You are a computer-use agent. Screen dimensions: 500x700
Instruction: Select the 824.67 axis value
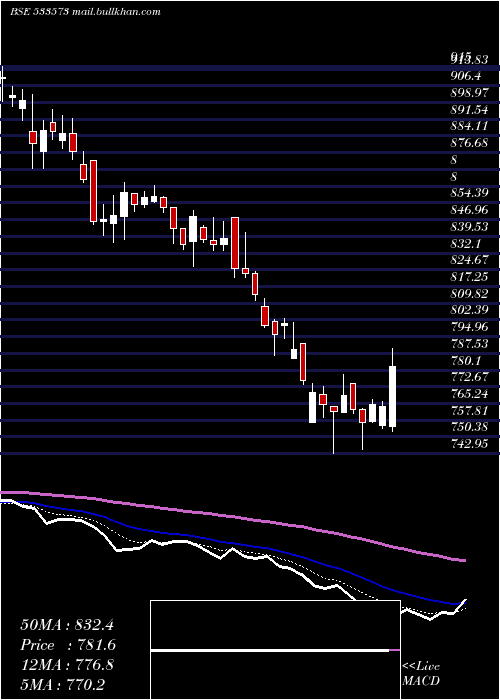pos(469,260)
